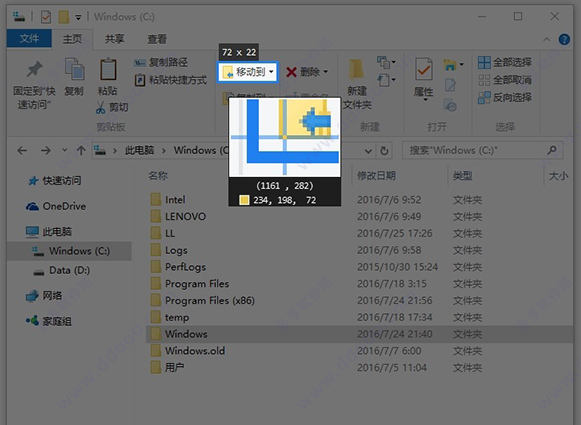581x425 pixels.
Task: Select the Windows.old folder
Action: 188,351
